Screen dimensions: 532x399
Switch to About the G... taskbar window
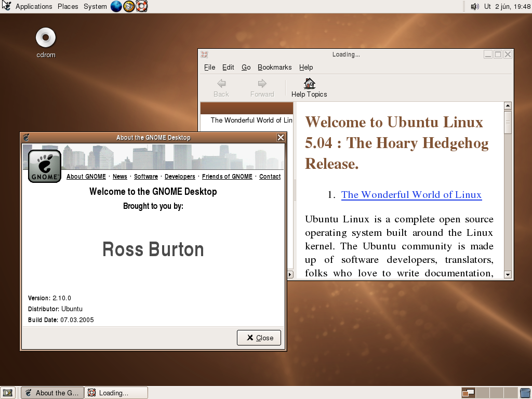(52, 393)
